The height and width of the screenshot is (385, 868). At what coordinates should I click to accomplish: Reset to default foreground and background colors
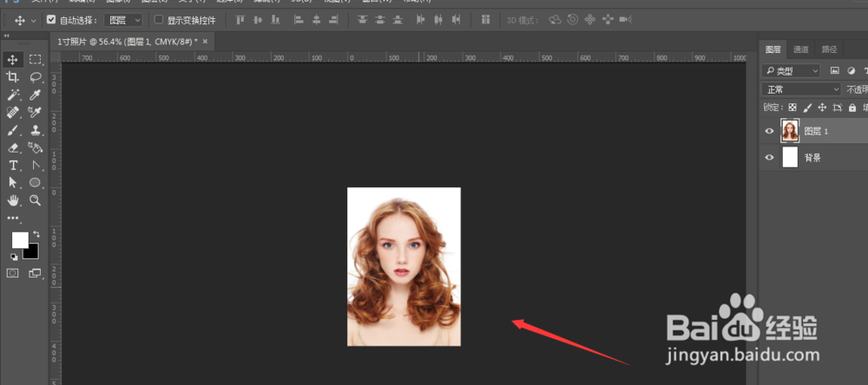pos(14,257)
